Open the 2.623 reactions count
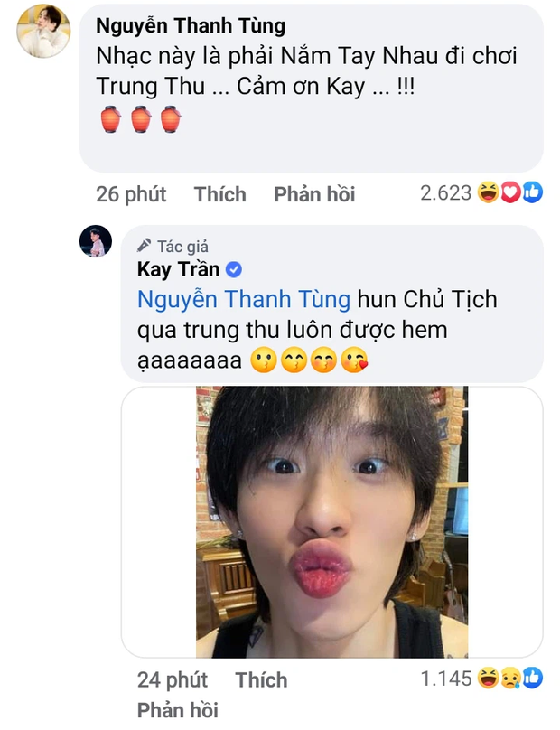 (x=446, y=193)
